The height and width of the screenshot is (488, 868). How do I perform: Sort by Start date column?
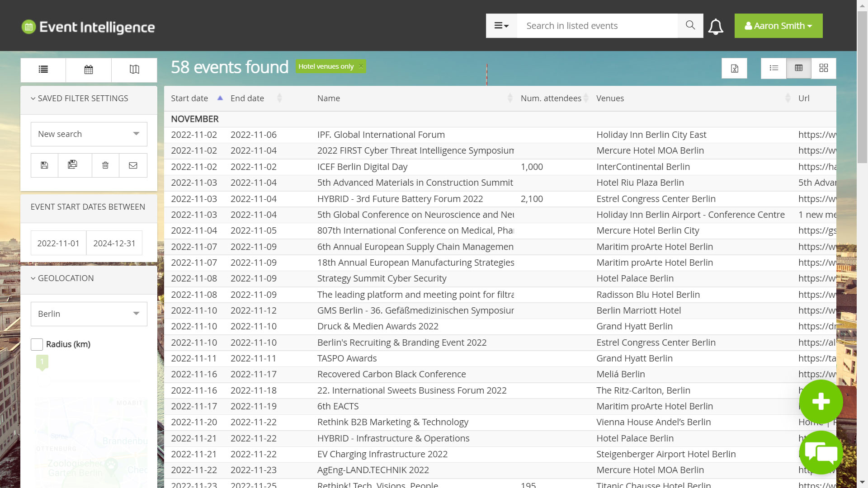coord(197,99)
